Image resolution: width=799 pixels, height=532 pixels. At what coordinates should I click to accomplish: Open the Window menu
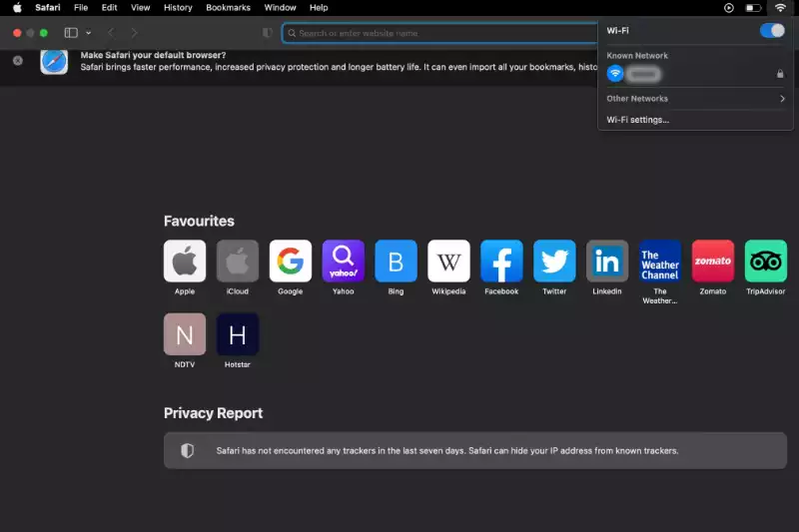pos(280,8)
